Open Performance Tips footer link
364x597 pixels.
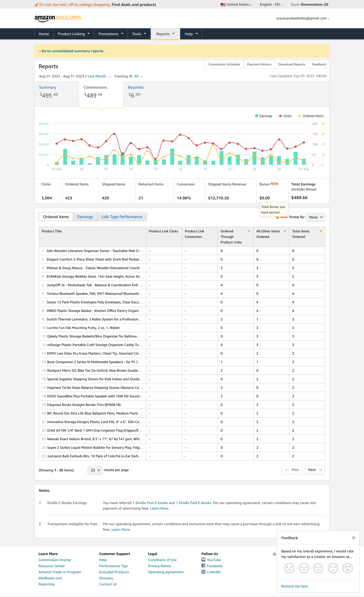point(113,566)
